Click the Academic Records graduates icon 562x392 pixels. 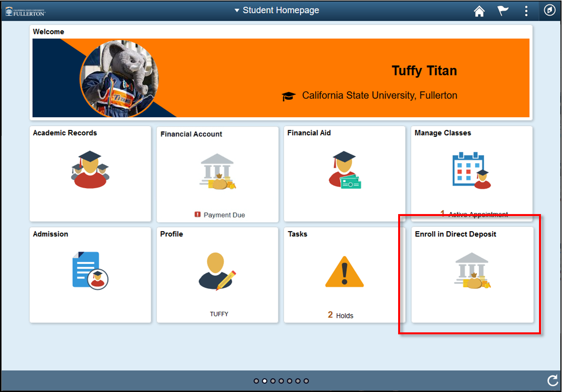pos(90,170)
